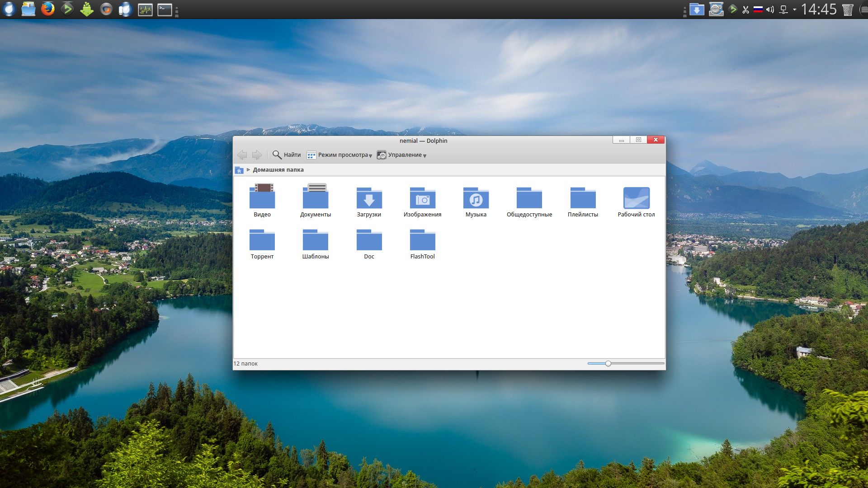Select the Загрузки downloads folder
868x488 pixels.
tap(369, 200)
